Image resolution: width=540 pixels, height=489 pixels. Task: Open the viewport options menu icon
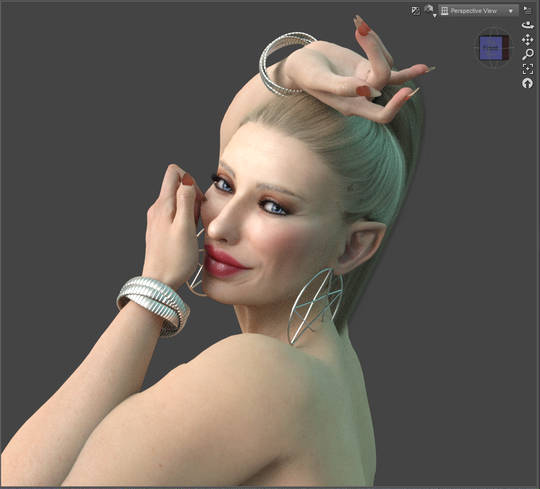[527, 10]
